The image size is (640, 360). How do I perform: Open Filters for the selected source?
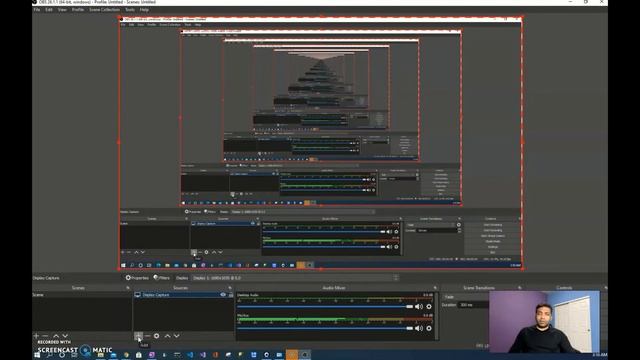162,278
